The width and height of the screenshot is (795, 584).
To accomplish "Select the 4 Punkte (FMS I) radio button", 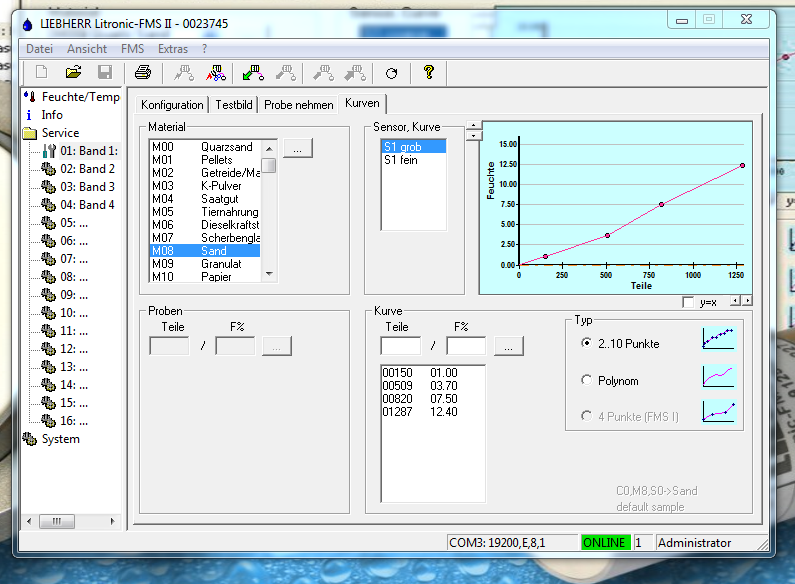I will (x=586, y=416).
